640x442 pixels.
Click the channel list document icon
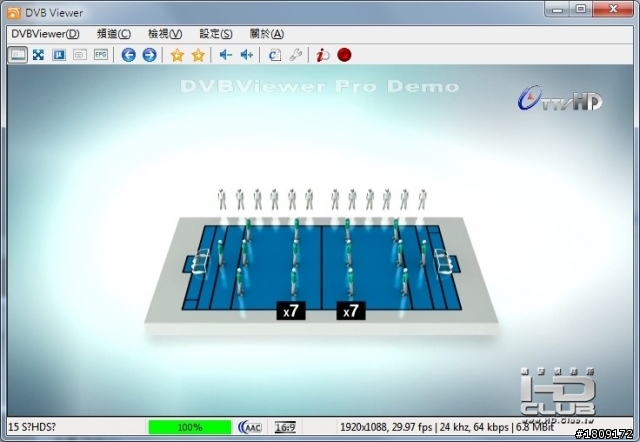coord(275,55)
